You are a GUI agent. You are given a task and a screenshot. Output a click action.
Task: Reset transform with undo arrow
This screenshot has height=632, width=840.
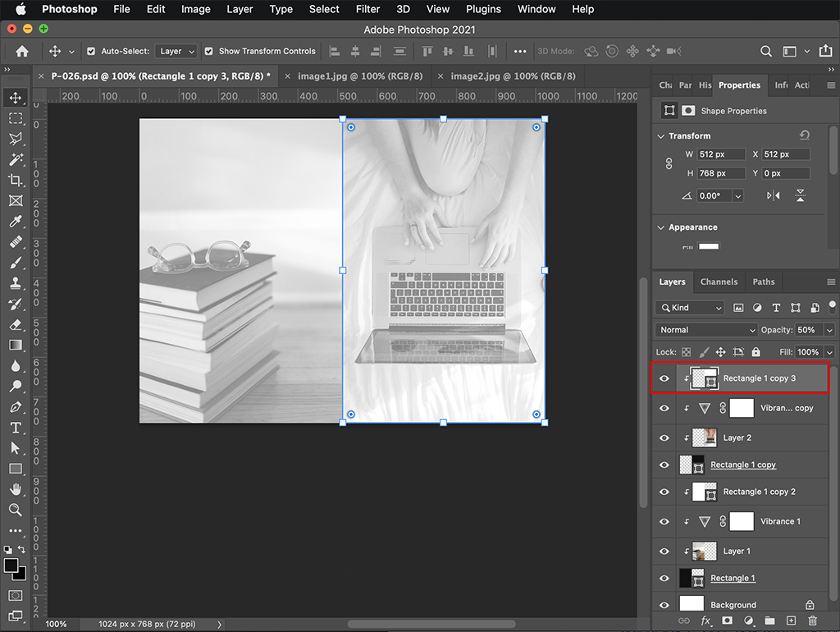805,135
